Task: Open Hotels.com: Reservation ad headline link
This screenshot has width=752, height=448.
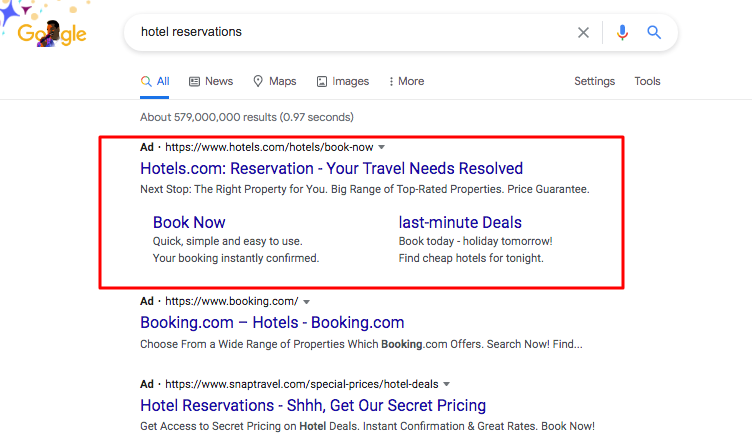Action: 331,168
